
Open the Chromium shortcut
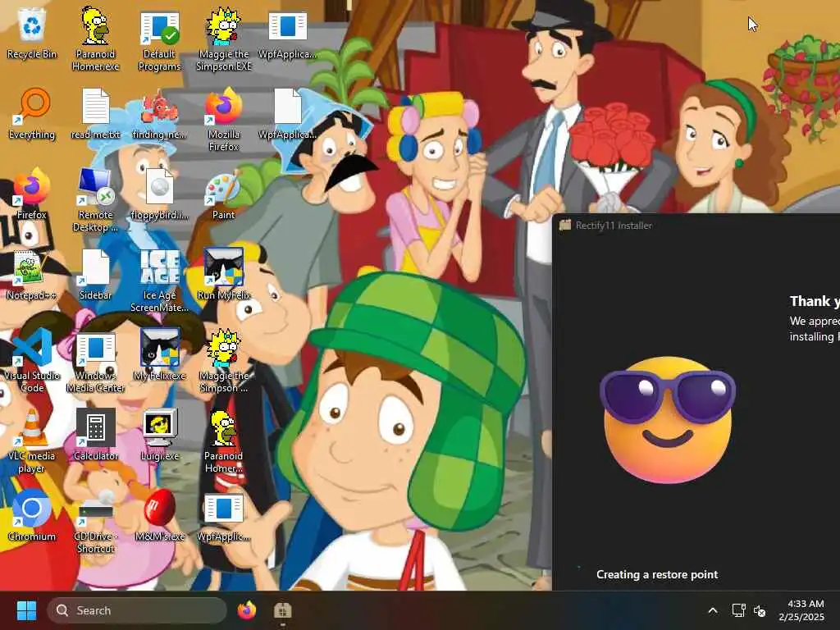point(32,515)
